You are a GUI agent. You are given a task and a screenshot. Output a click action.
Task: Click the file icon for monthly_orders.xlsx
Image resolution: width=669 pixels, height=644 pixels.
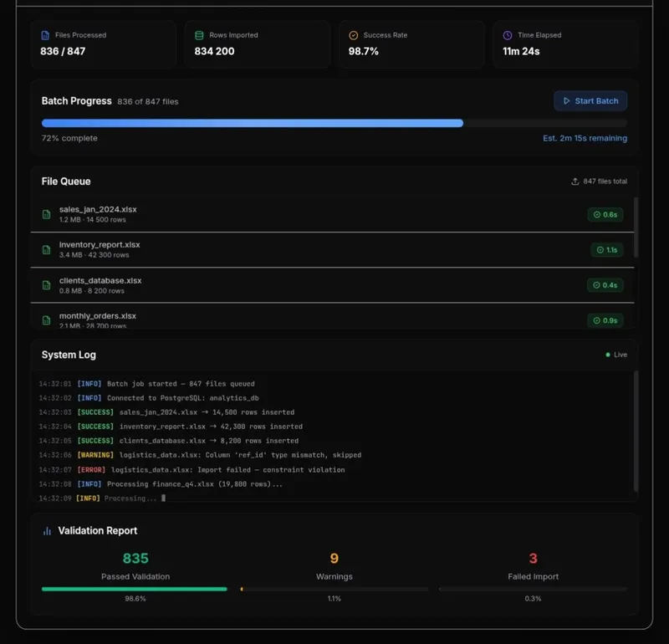47,320
